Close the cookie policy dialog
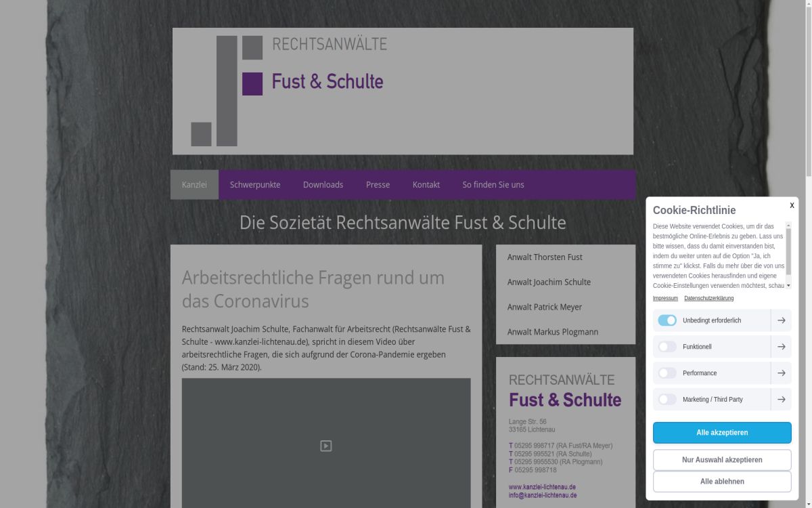This screenshot has width=812, height=508. pos(792,205)
